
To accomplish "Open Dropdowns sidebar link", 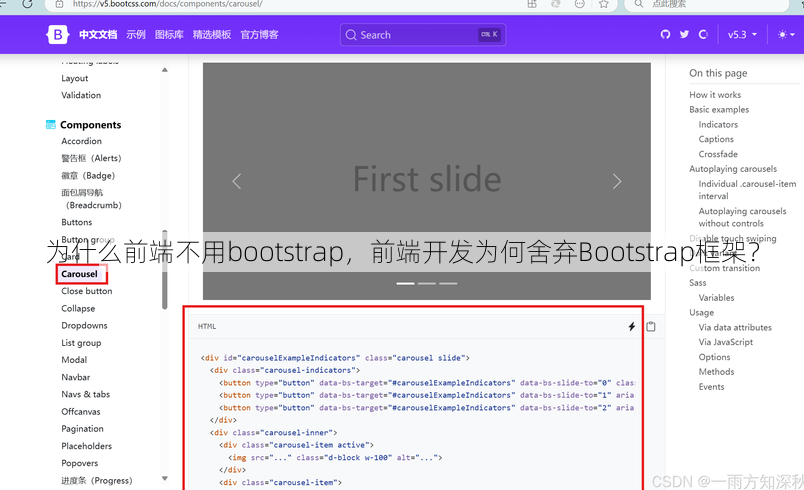I will click(x=85, y=325).
